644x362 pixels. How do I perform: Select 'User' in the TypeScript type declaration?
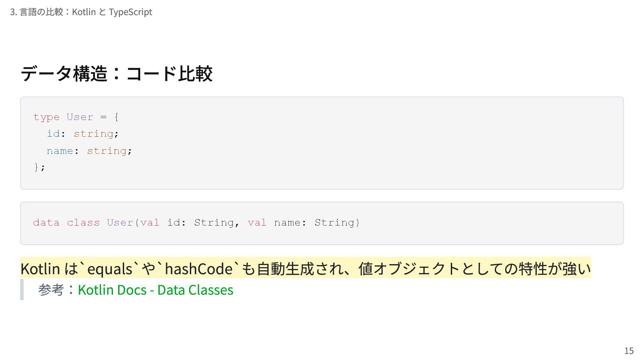coord(80,117)
